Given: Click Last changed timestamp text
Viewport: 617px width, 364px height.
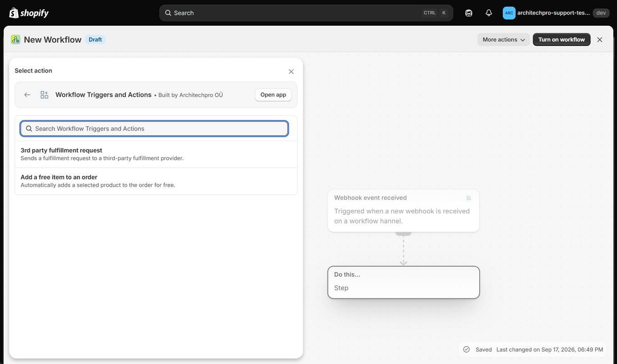Looking at the screenshot, I should coord(550,350).
